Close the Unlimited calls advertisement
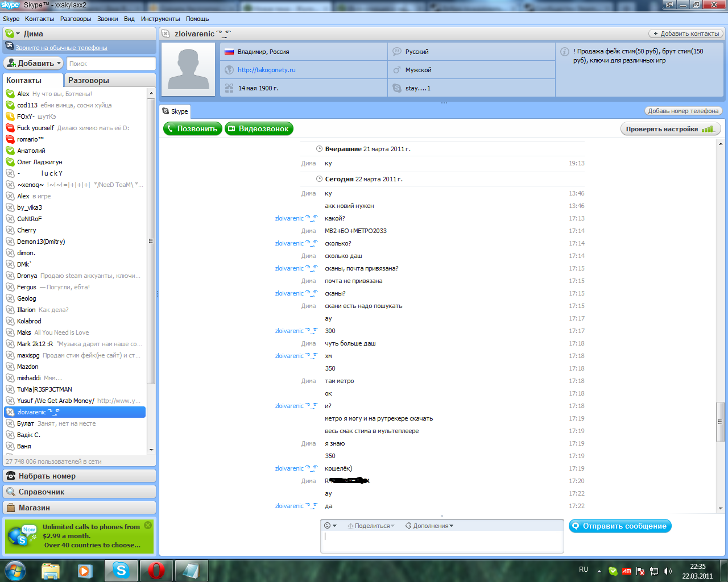The image size is (728, 582). click(x=148, y=525)
